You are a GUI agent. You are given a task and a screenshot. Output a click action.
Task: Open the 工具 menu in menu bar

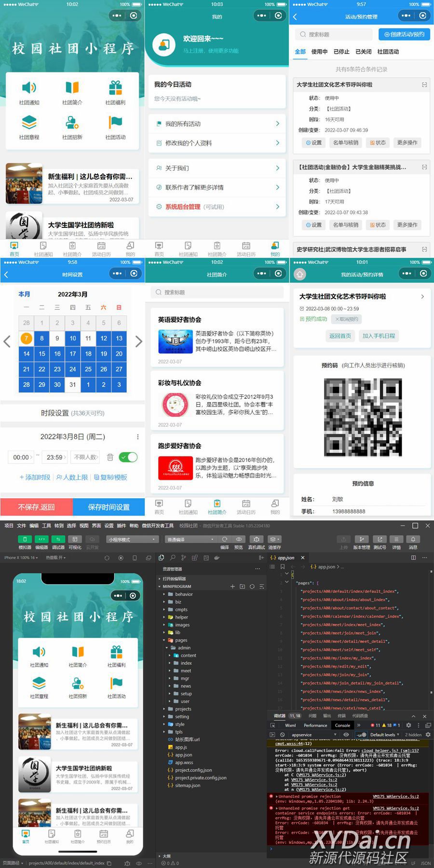[46, 526]
